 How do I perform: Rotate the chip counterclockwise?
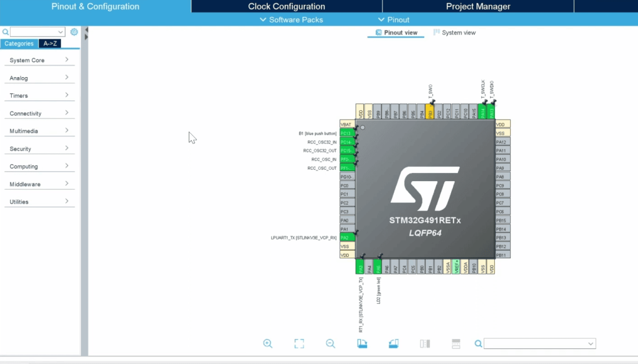tap(393, 343)
